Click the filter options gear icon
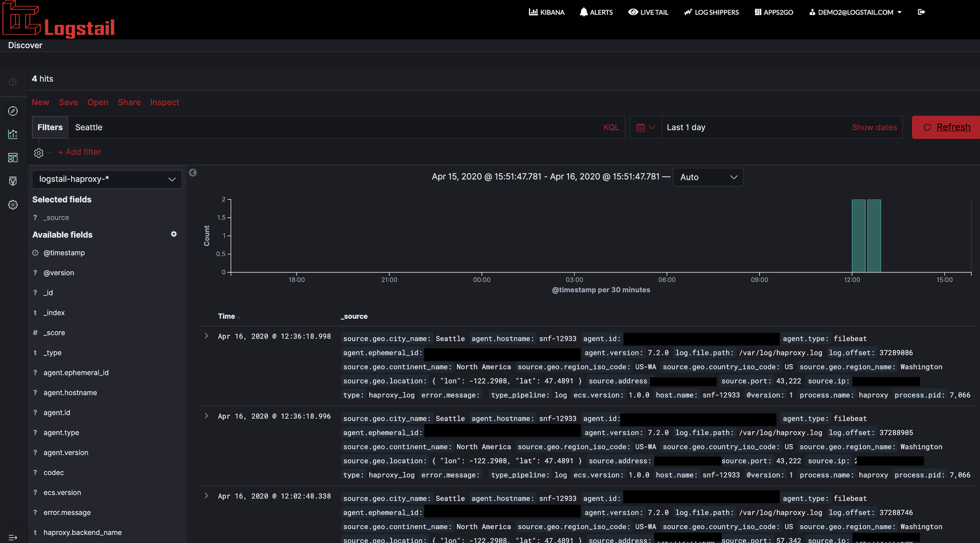Image resolution: width=980 pixels, height=543 pixels. (x=39, y=153)
